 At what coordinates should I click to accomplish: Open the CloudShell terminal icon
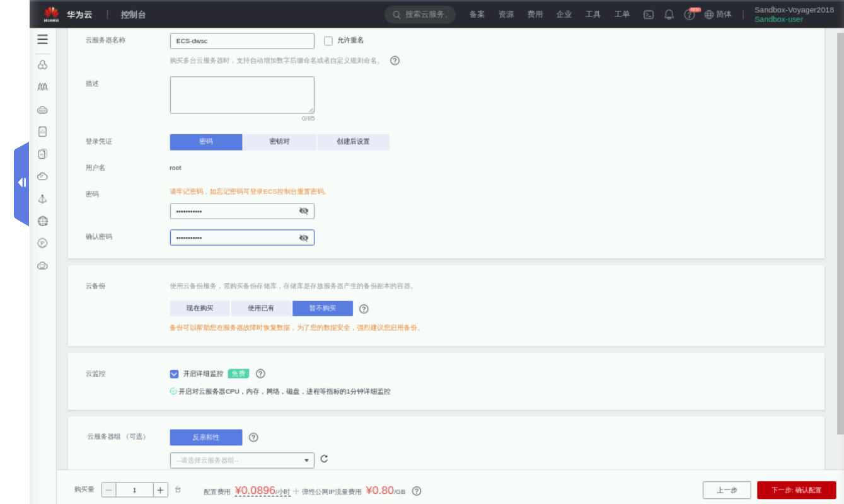click(x=649, y=14)
